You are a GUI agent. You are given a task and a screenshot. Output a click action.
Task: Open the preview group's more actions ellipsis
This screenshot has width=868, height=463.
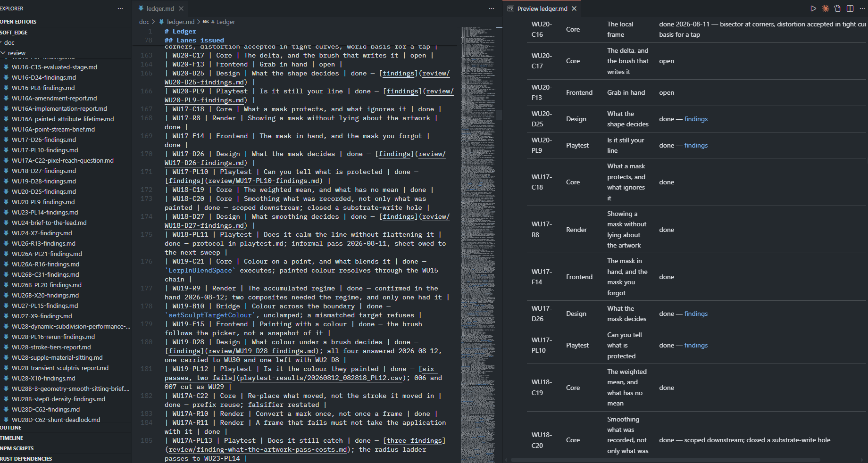[862, 8]
